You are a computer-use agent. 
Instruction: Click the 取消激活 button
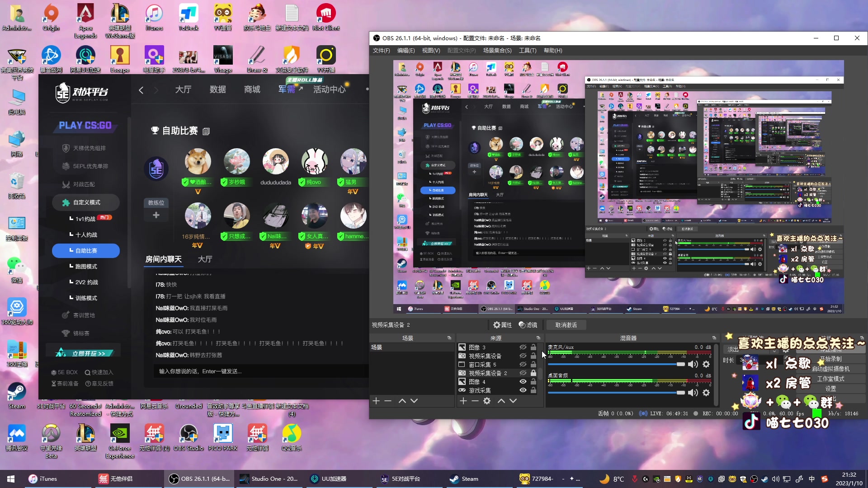click(566, 325)
